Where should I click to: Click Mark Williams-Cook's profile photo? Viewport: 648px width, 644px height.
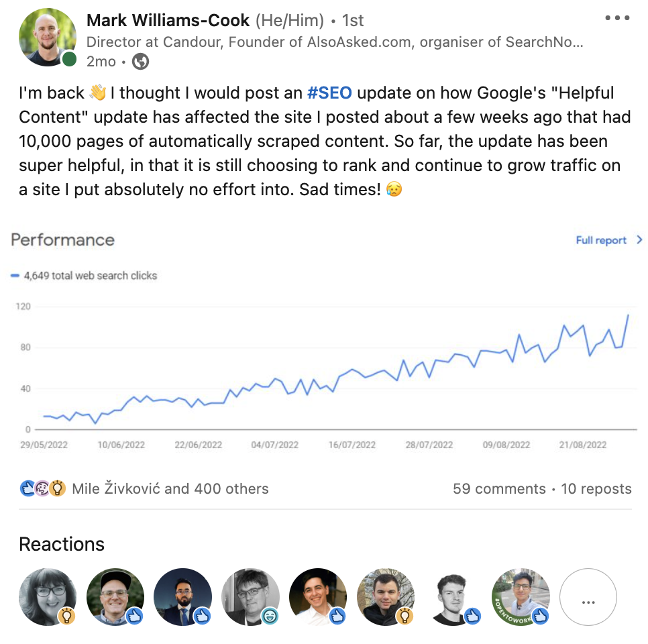click(x=47, y=38)
